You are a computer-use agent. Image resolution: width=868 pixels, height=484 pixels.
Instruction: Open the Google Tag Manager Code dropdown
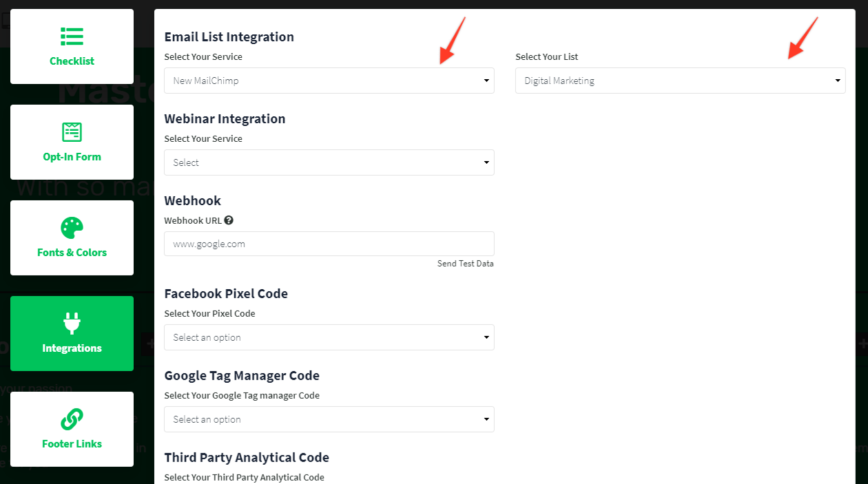coord(329,419)
